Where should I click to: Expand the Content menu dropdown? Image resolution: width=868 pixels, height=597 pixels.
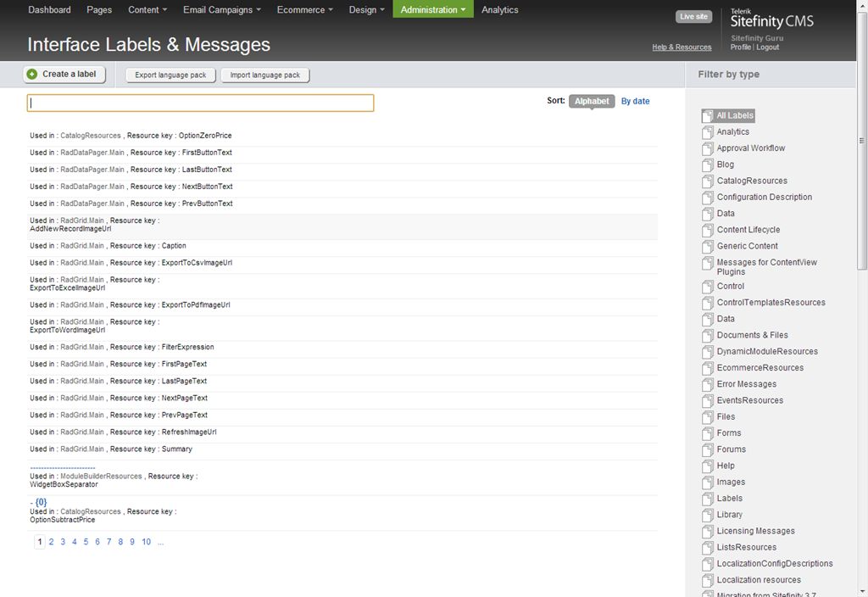(x=147, y=10)
